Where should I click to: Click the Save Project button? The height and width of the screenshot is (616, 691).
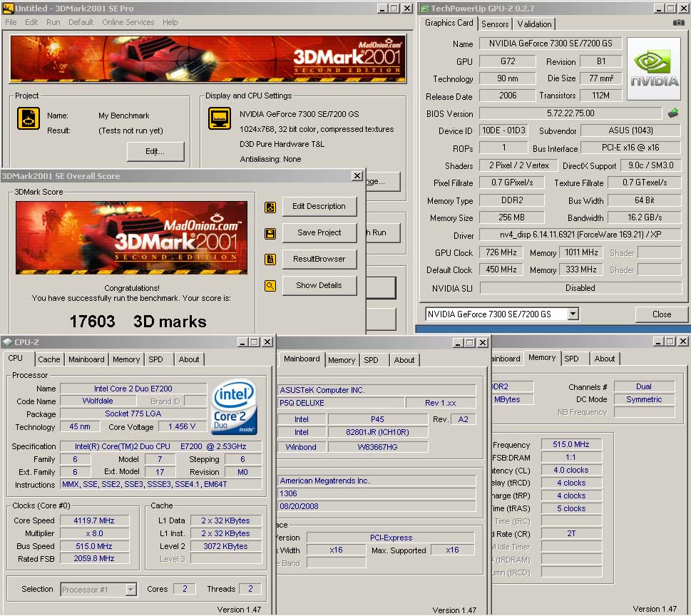coord(319,232)
